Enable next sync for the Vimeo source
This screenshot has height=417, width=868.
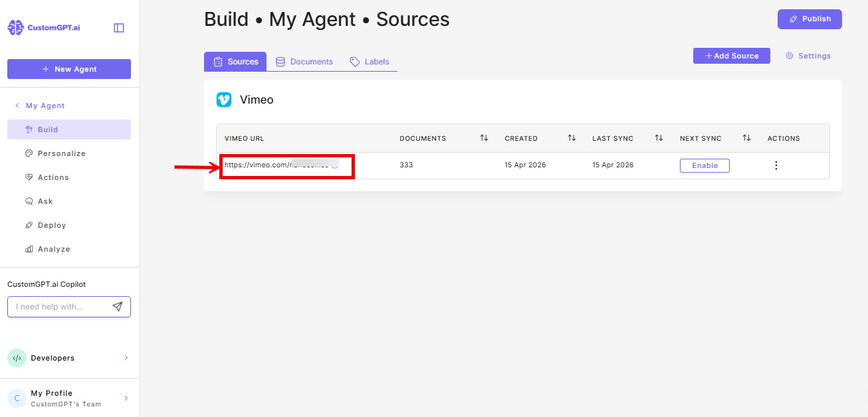pyautogui.click(x=705, y=165)
